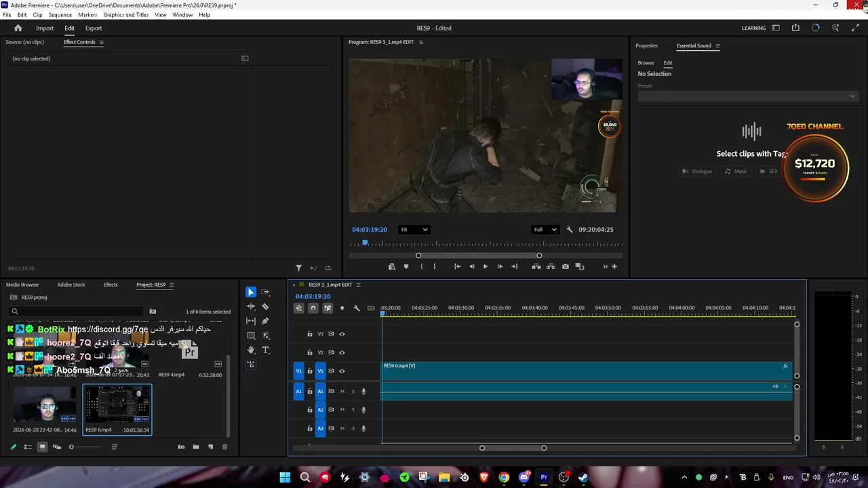Expand the Program Monitor overflow chevrons

606,266
